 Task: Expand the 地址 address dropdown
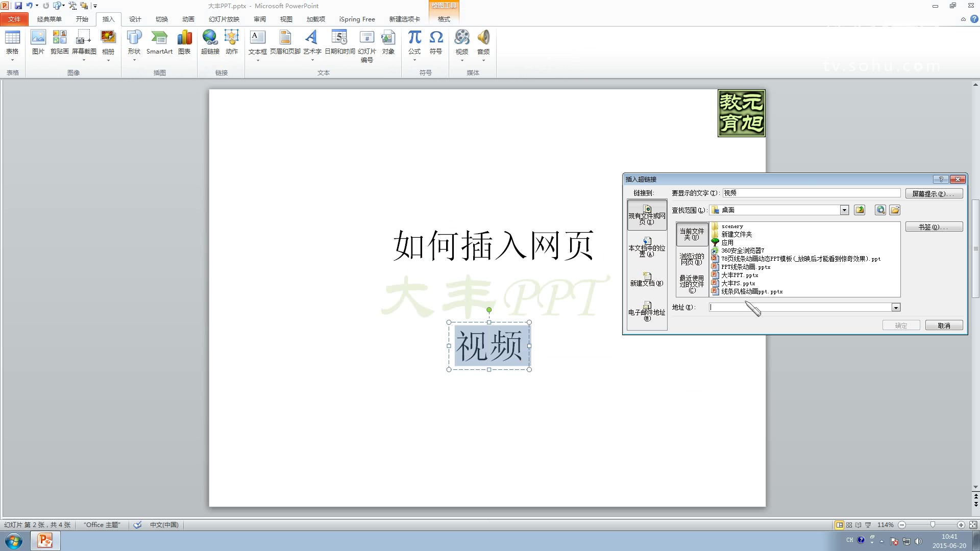(x=896, y=307)
